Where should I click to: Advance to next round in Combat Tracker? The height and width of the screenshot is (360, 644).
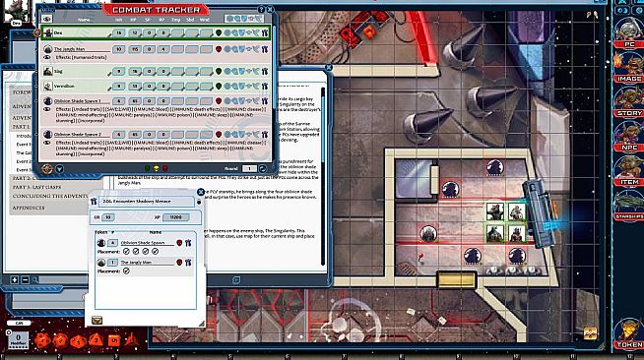(x=263, y=168)
